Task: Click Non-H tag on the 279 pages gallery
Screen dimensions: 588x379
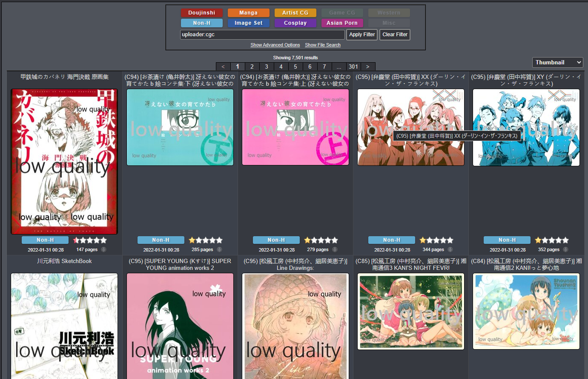Action: coord(276,240)
